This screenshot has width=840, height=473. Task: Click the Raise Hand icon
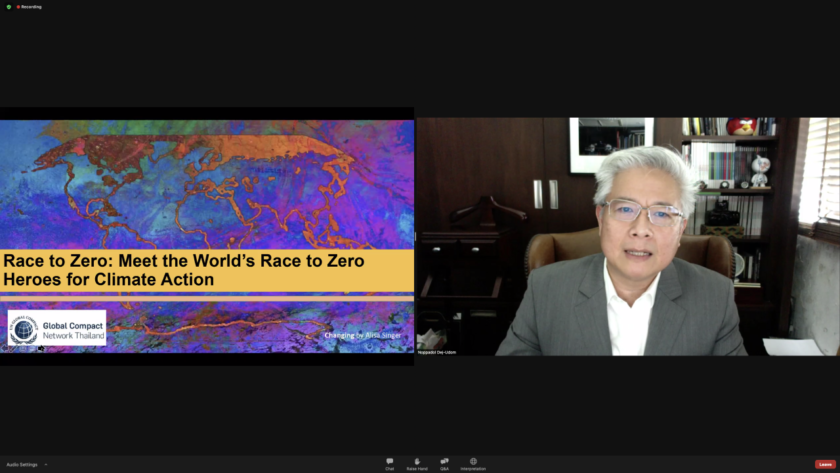click(x=417, y=461)
